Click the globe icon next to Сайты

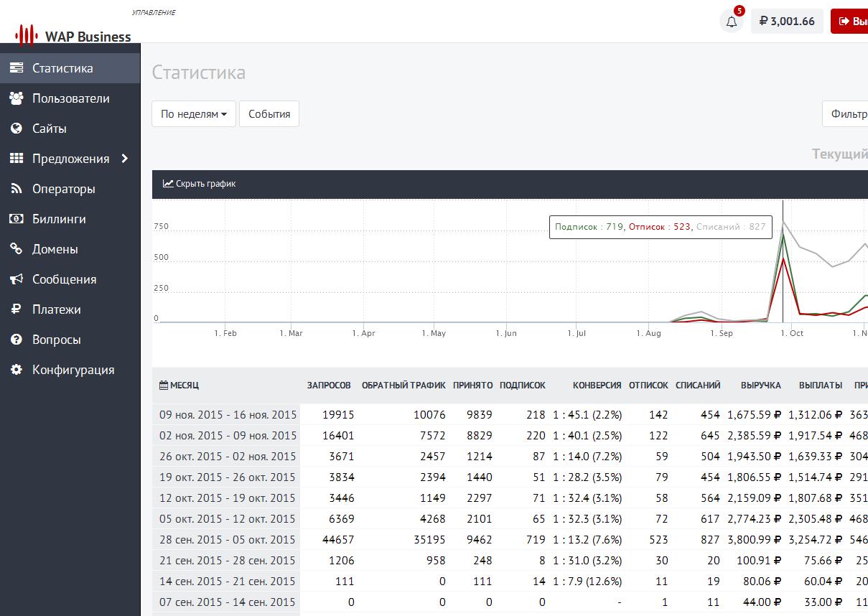click(x=17, y=129)
